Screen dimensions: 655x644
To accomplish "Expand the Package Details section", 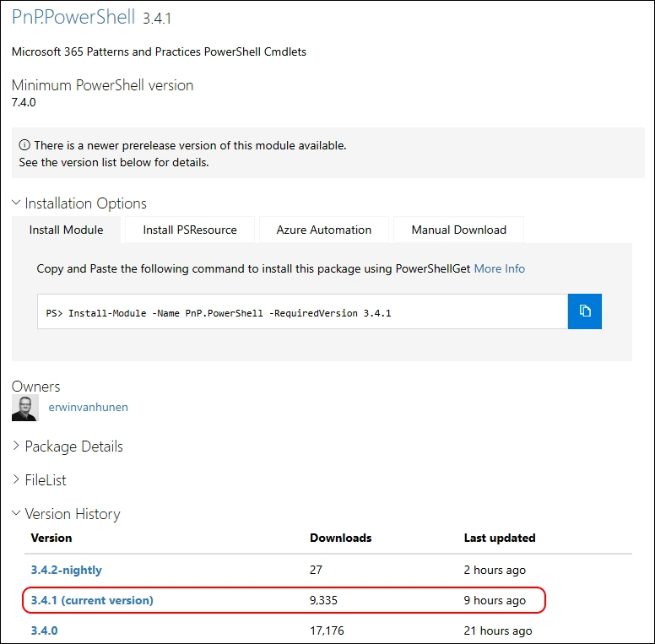I will click(68, 446).
